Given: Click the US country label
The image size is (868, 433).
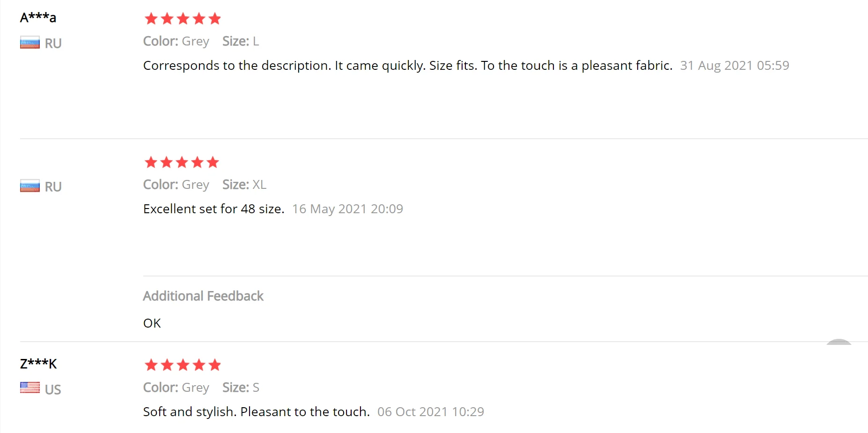Looking at the screenshot, I should coord(53,389).
